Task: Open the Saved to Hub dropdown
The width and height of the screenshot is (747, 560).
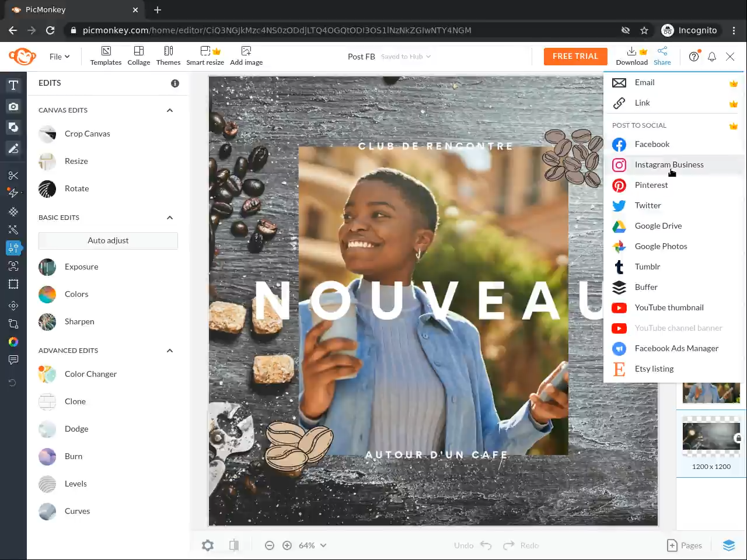Action: click(406, 57)
